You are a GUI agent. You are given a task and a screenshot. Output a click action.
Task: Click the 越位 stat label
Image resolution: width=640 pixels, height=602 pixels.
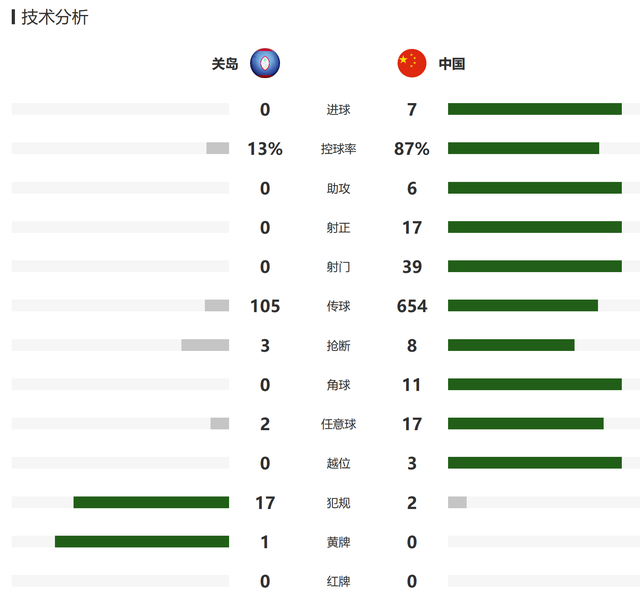point(338,463)
